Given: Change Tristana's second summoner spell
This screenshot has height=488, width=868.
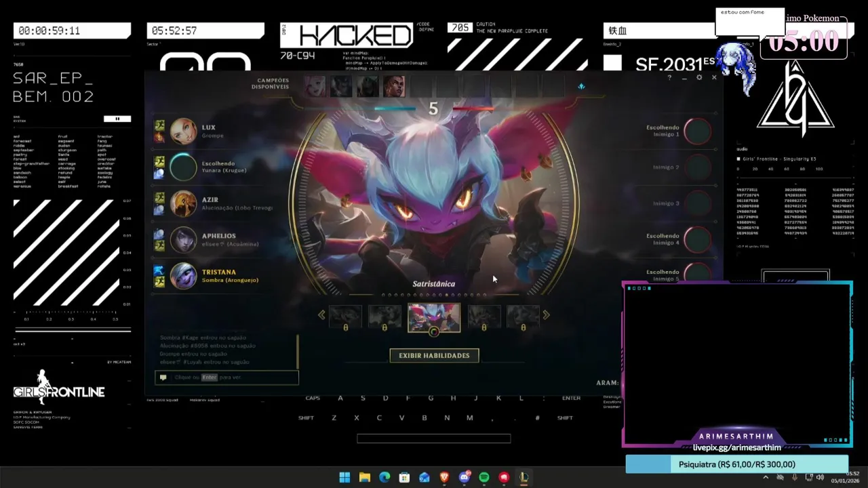Looking at the screenshot, I should (159, 281).
